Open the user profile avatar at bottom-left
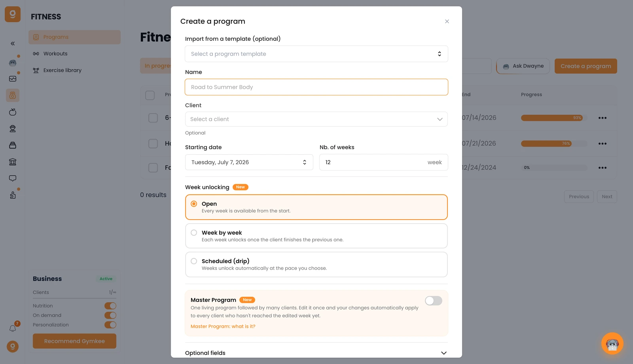Screen dimensions: 633x364 tap(13, 347)
